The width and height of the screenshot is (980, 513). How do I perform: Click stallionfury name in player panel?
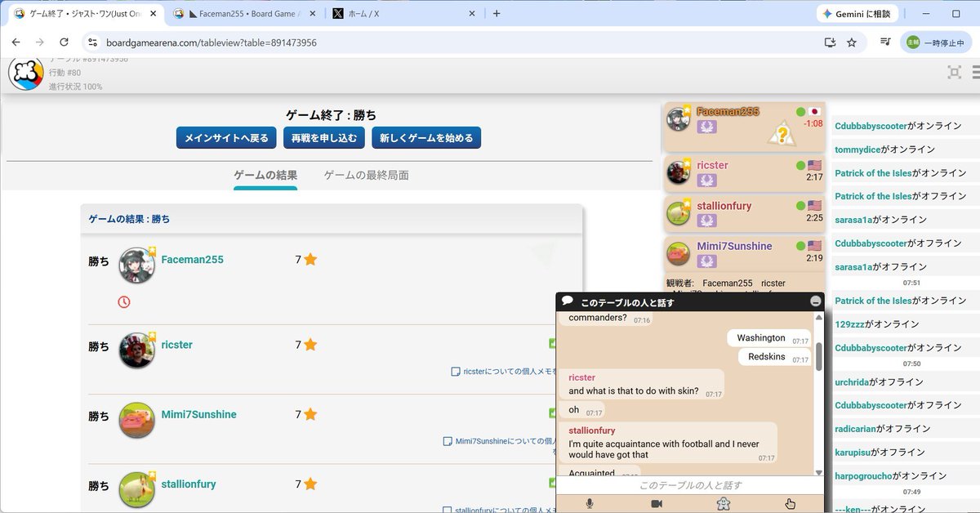click(724, 206)
